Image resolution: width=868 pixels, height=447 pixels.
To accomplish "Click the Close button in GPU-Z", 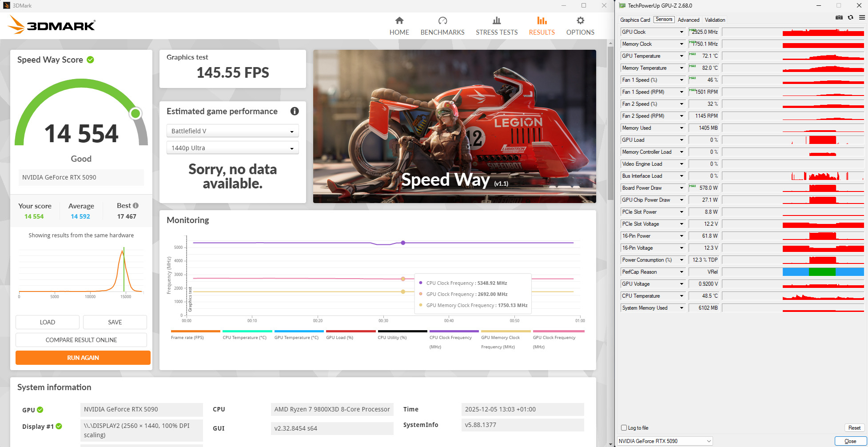I will (850, 441).
